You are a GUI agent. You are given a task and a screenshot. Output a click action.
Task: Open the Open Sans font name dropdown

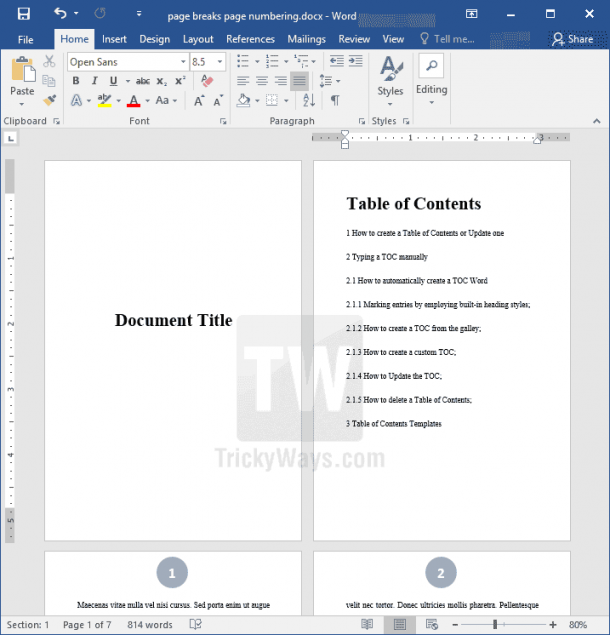coord(128,62)
